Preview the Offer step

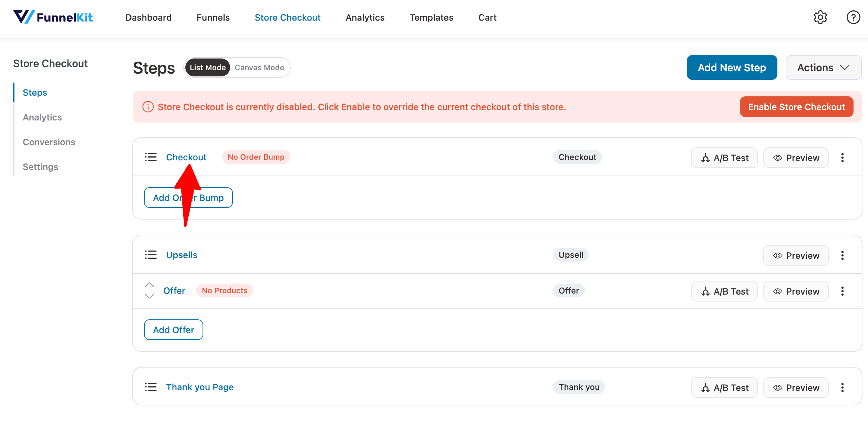click(796, 291)
